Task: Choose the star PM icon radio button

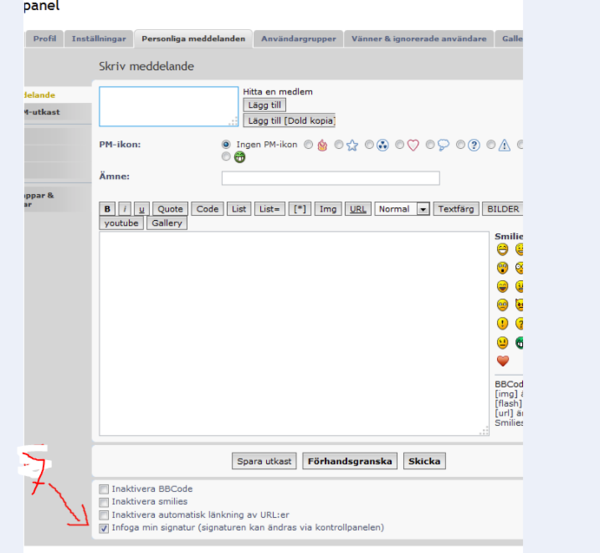Action: (338, 144)
